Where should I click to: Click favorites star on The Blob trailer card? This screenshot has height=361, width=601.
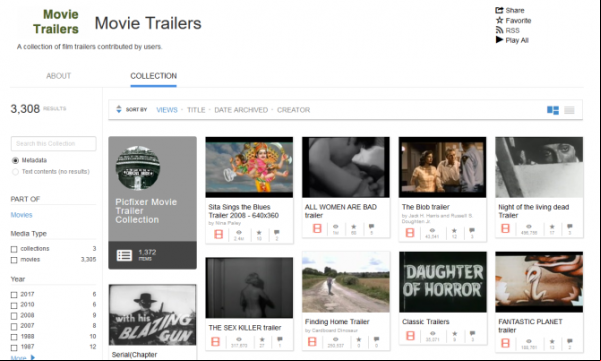click(x=454, y=231)
